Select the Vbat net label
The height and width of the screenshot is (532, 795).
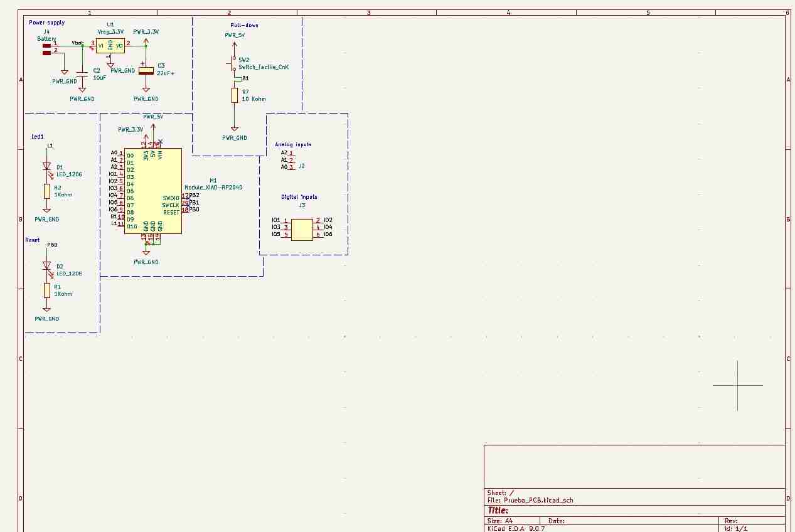(x=77, y=43)
